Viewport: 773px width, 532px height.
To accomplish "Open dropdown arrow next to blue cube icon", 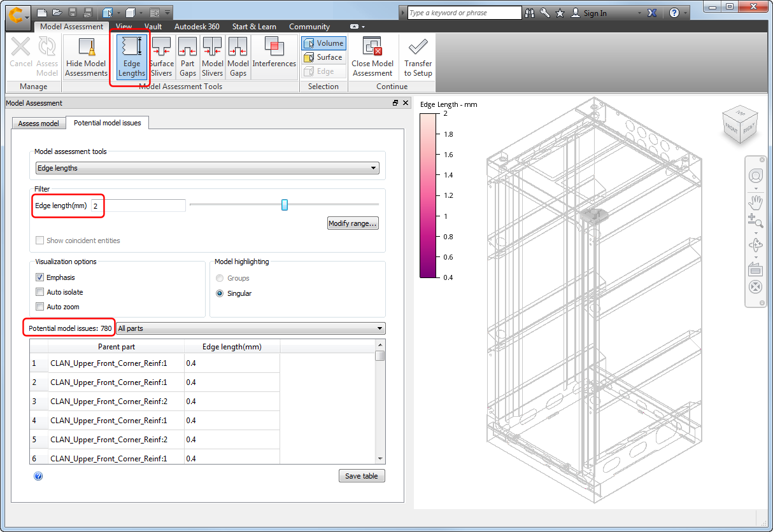I will 118,13.
